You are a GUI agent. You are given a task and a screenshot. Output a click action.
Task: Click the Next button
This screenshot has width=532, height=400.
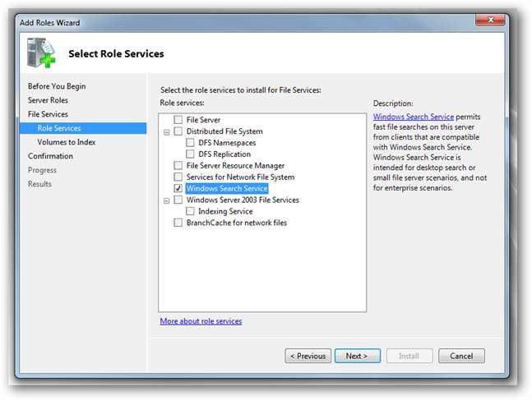357,356
